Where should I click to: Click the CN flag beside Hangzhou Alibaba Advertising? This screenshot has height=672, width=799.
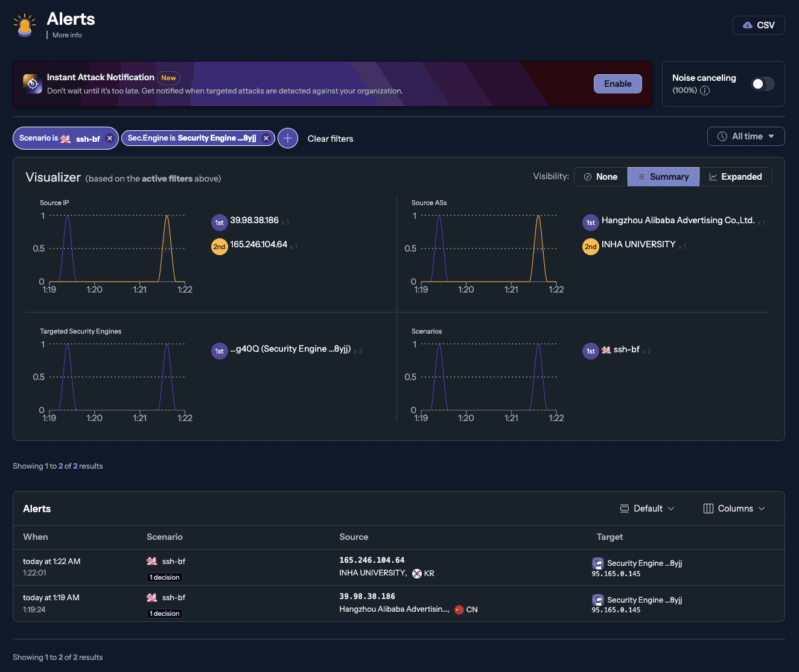[459, 609]
